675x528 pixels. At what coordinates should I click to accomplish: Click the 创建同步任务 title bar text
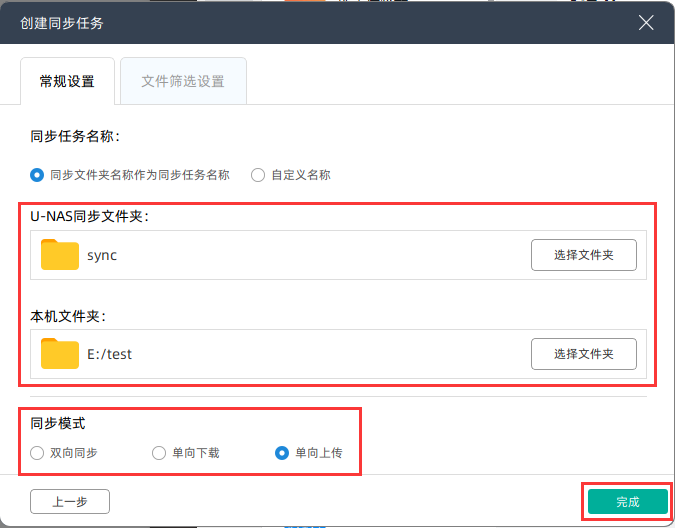tap(62, 23)
